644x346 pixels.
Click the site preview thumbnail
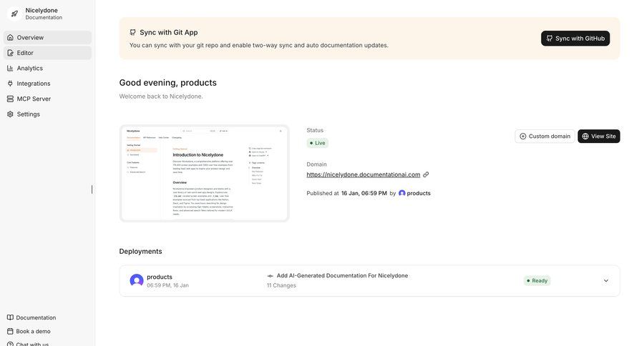click(204, 174)
